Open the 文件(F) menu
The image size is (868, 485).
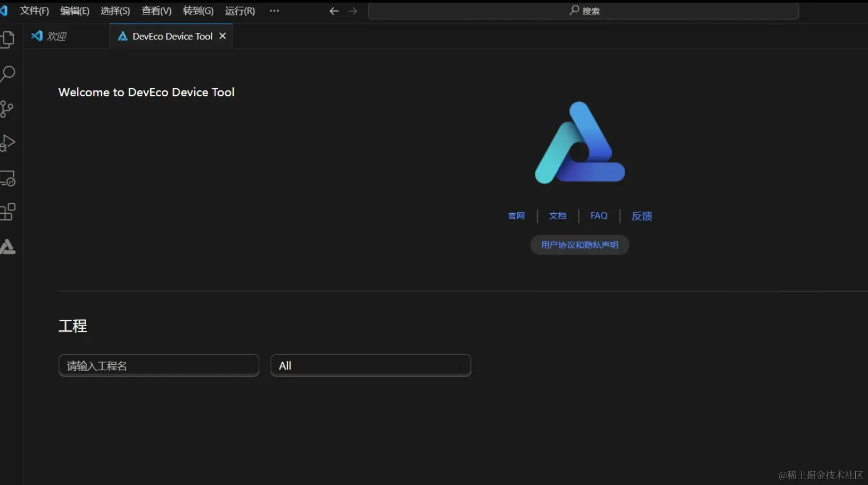click(34, 11)
